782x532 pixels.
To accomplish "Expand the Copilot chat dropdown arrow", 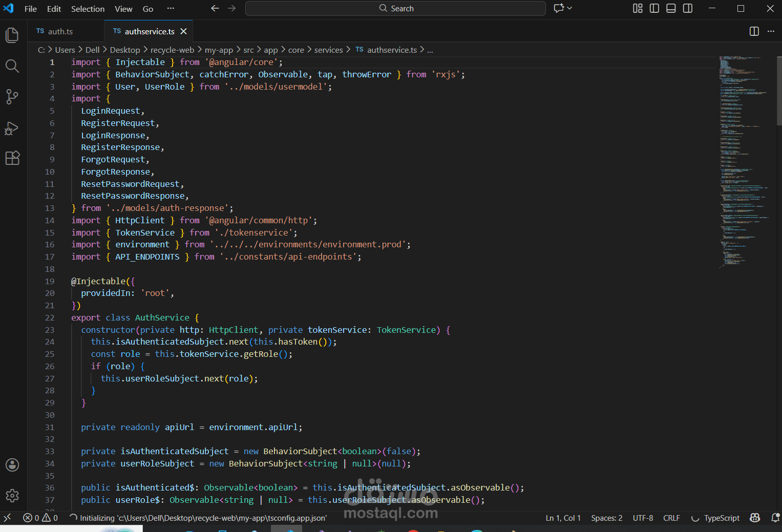I will click(569, 8).
